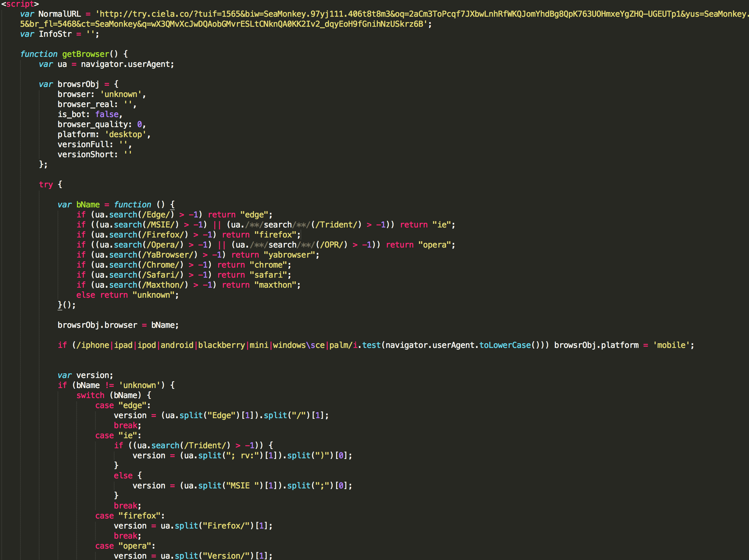Click the versionFull property
The height and width of the screenshot is (560, 749).
pos(94,145)
